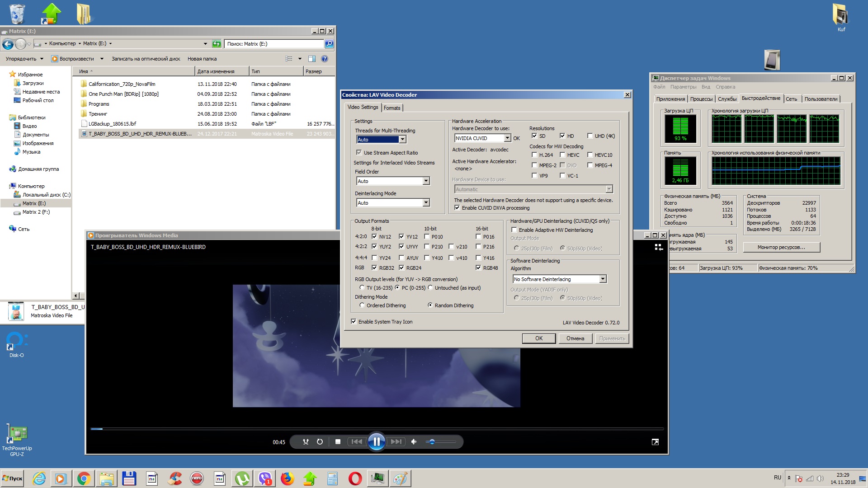The width and height of the screenshot is (868, 488).
Task: Switch to the Formats tab
Action: click(392, 108)
